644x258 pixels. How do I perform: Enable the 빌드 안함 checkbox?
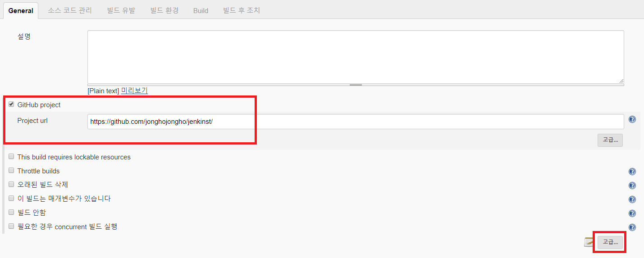point(11,212)
